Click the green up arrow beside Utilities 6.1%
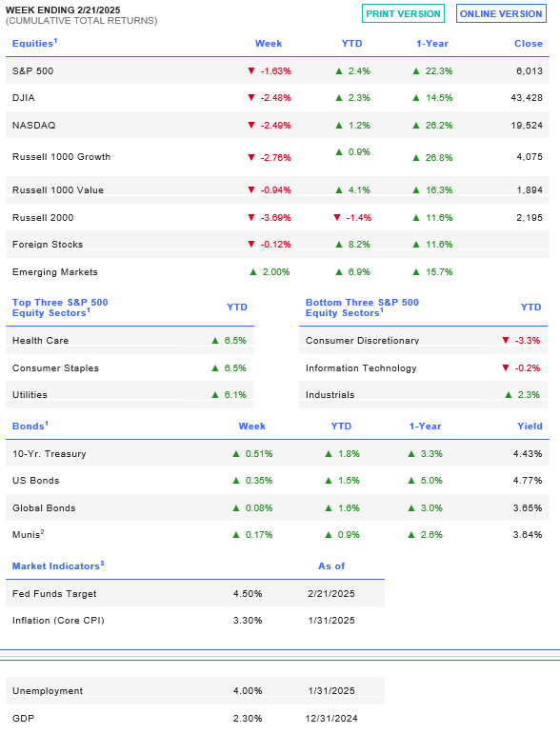 pyautogui.click(x=215, y=395)
